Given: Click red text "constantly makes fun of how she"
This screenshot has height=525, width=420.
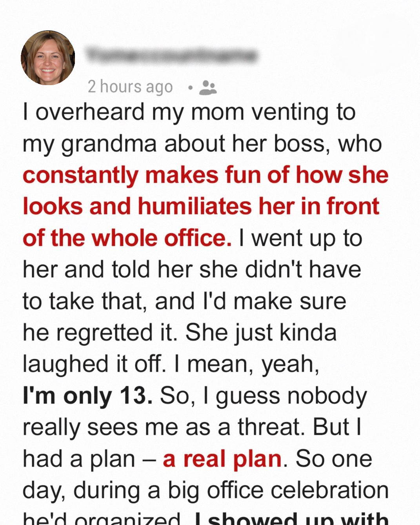Looking at the screenshot, I should click(205, 175).
